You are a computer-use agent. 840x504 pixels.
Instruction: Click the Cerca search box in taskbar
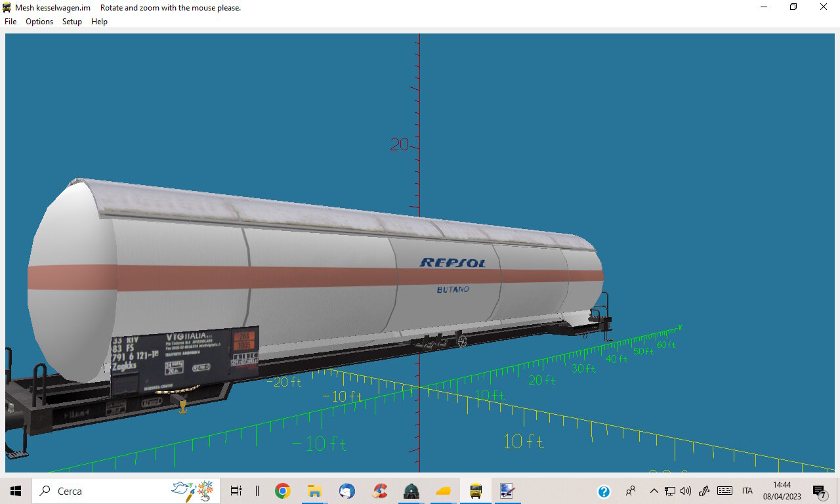(x=126, y=491)
